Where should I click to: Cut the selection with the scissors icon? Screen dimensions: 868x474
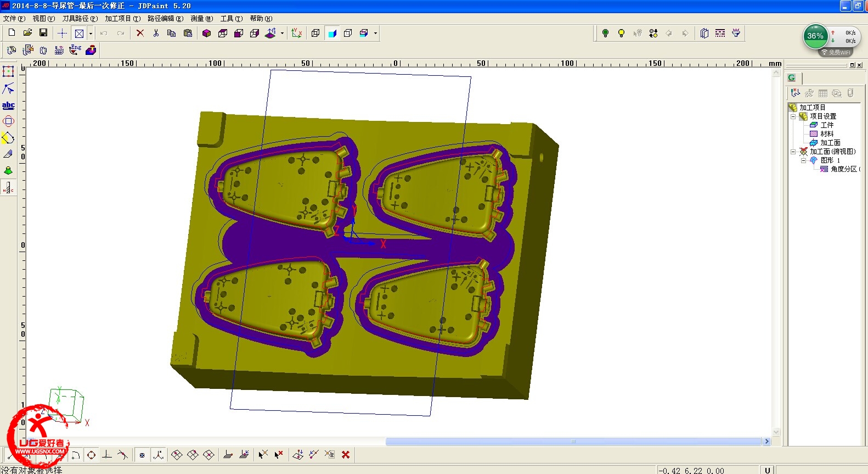[x=156, y=33]
